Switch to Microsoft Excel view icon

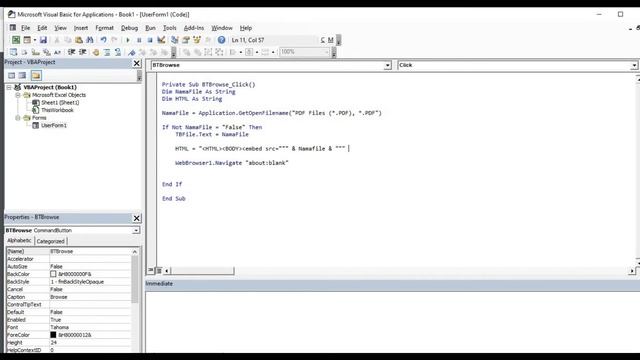coord(16,40)
